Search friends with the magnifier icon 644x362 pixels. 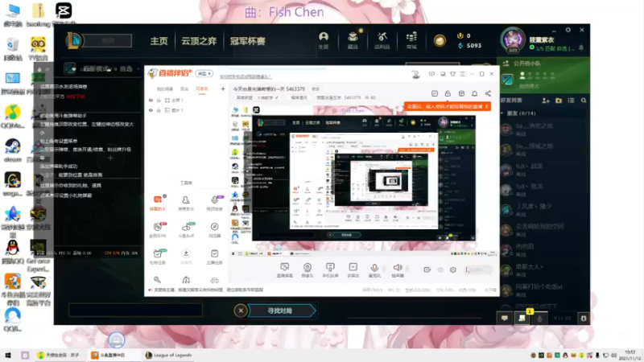pos(584,100)
